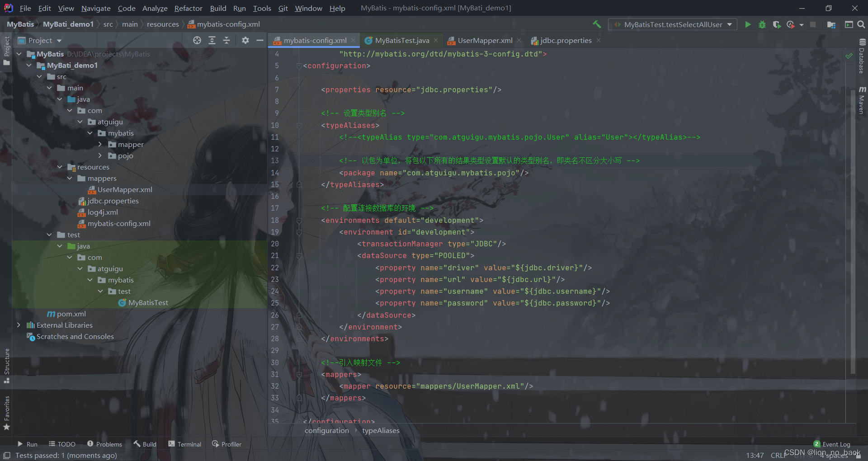This screenshot has width=868, height=461.
Task: Collapse the MyBati_demo1 module node
Action: point(29,65)
